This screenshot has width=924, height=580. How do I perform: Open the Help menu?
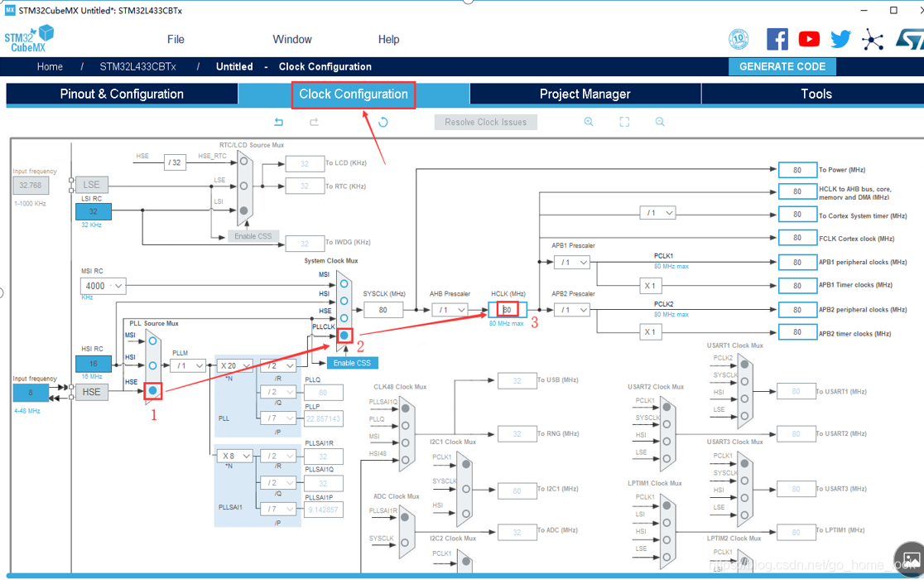[x=389, y=40]
